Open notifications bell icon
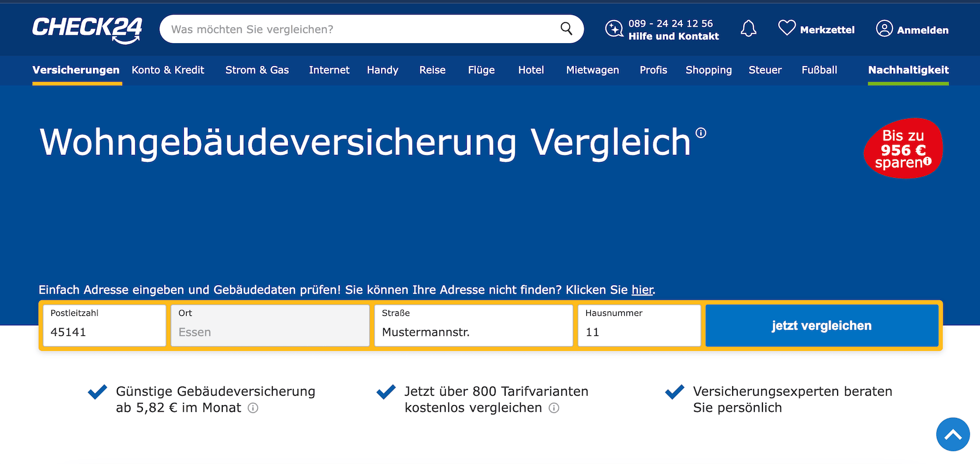The image size is (980, 464). click(x=748, y=29)
